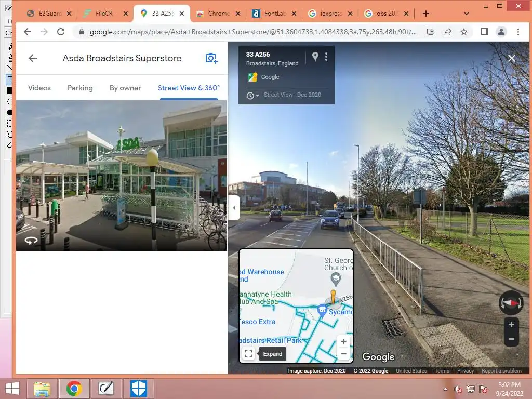
Task: Click the address bar URL
Action: click(x=253, y=32)
